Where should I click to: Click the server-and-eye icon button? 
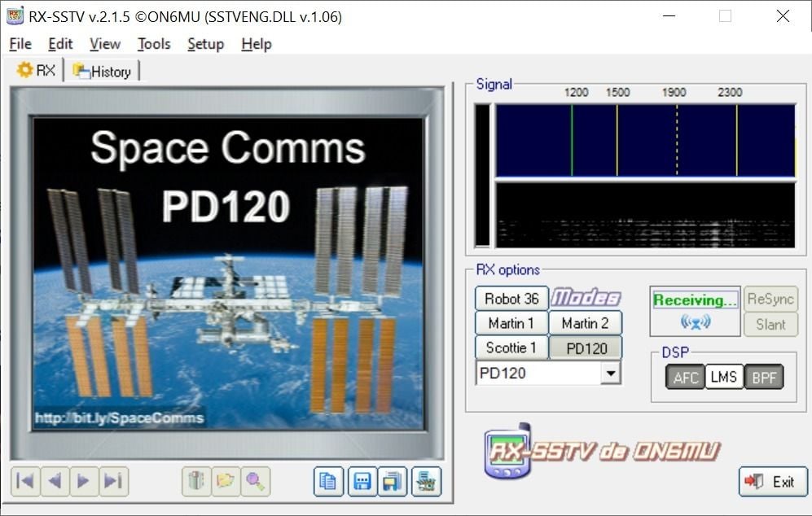pos(426,481)
